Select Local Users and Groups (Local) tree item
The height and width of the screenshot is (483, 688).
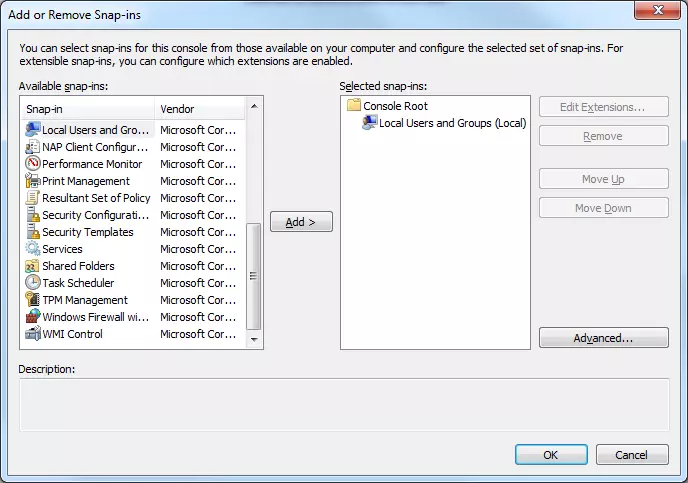[x=452, y=123]
